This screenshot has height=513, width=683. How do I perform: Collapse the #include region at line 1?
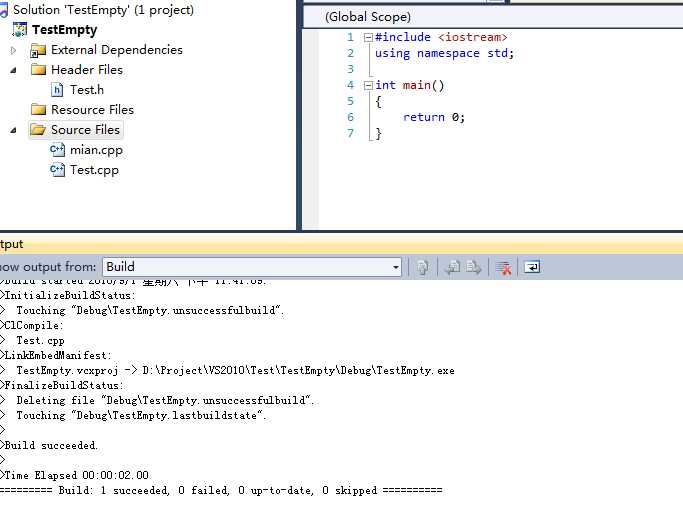tap(368, 37)
